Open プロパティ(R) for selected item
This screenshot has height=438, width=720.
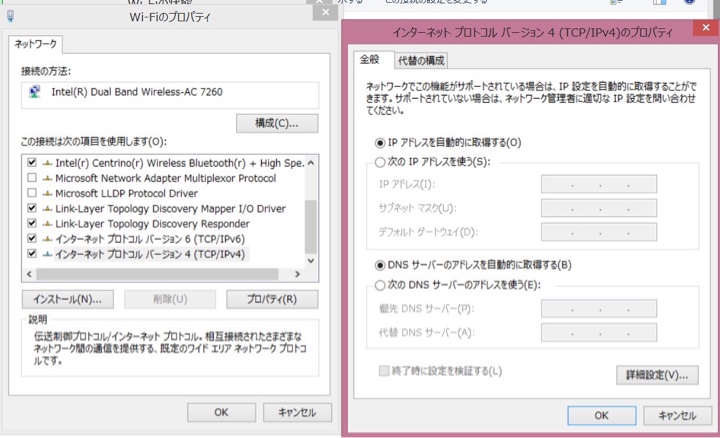coord(272,299)
